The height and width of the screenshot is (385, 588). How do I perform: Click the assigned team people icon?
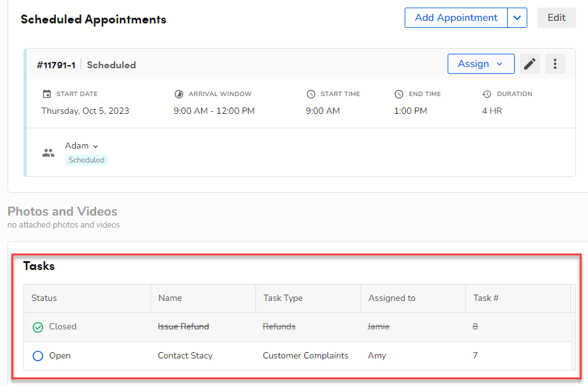[x=48, y=152]
